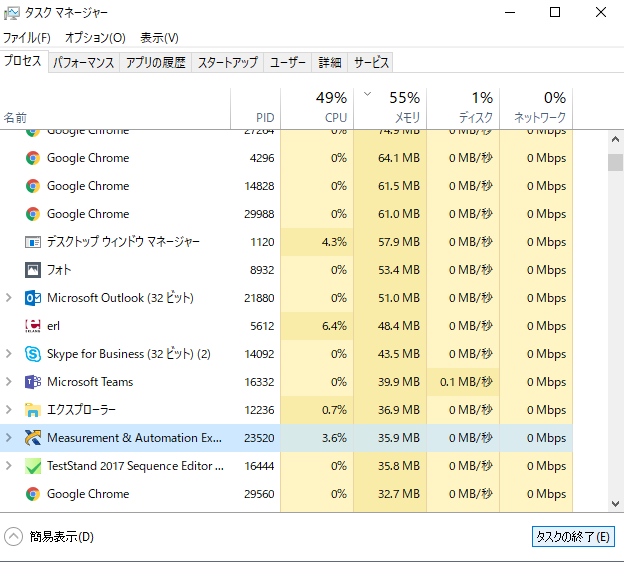Click the 64.1 MB memory cell

coord(390,158)
